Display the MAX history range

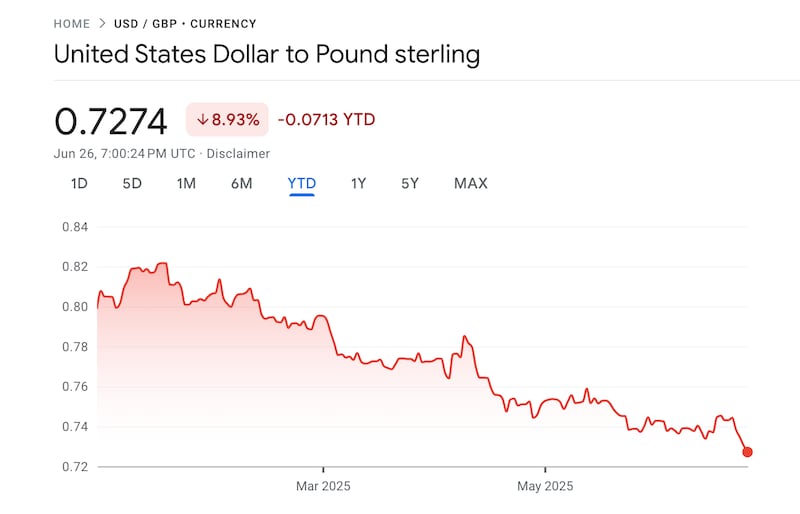pos(471,183)
